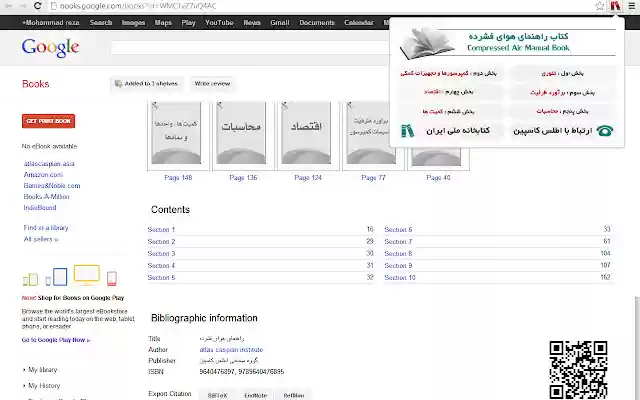Click the page info icon in address bar
The height and width of the screenshot is (400, 640).
coord(53,6)
